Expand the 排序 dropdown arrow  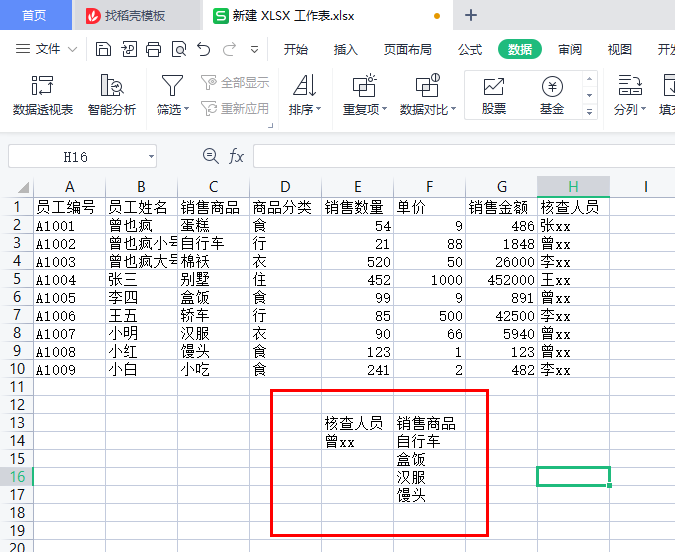pos(319,109)
